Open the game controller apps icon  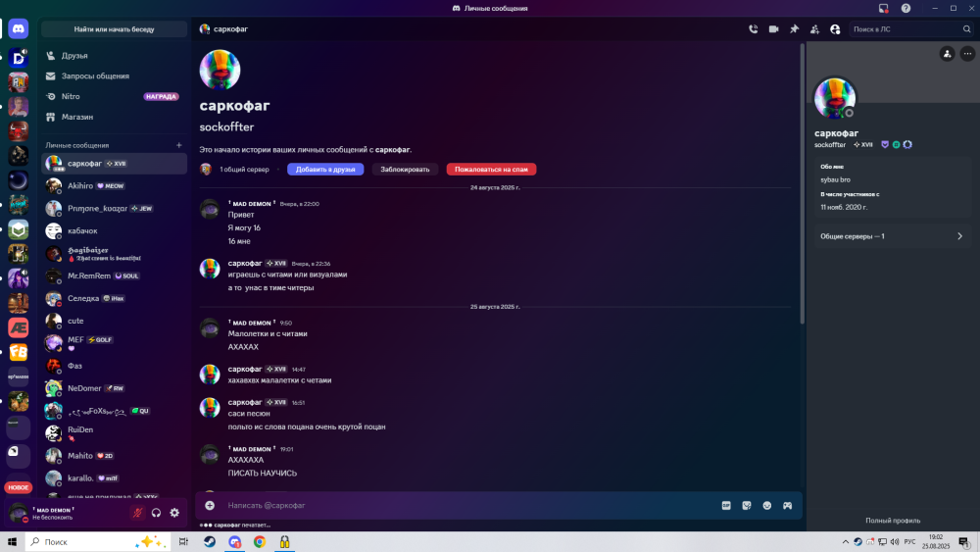coord(788,505)
